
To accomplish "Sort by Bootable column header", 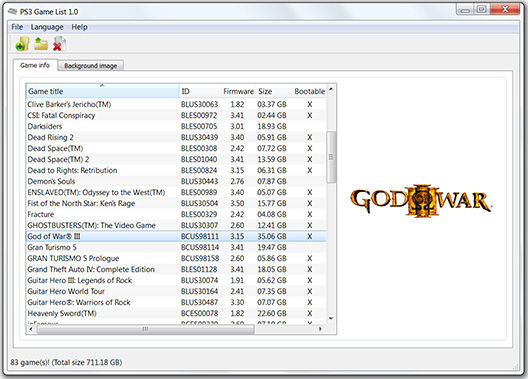I will click(x=309, y=91).
